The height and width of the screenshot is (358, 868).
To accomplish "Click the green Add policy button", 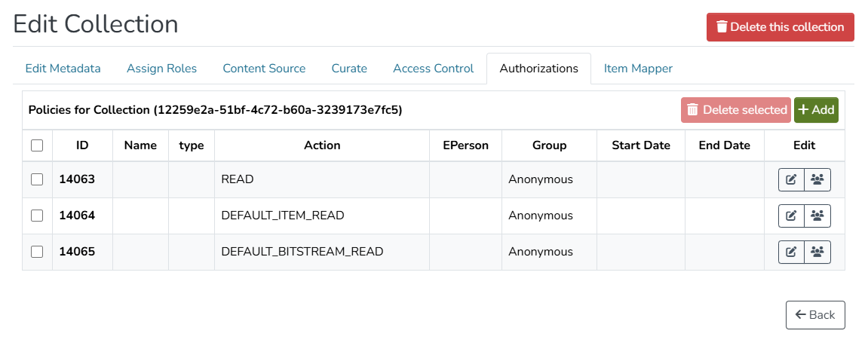I will 816,110.
